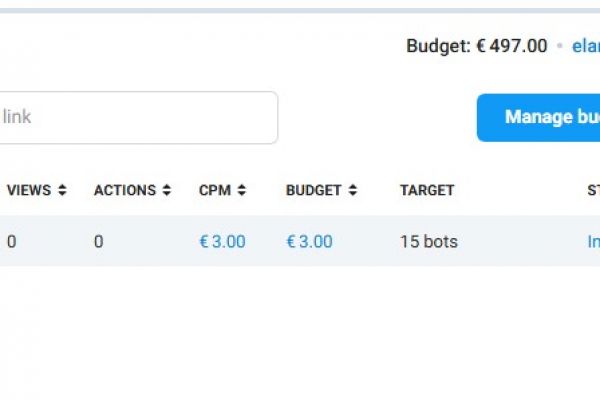This screenshot has height=400, width=600.
Task: Click the VIEWS column header
Action: tap(29, 190)
